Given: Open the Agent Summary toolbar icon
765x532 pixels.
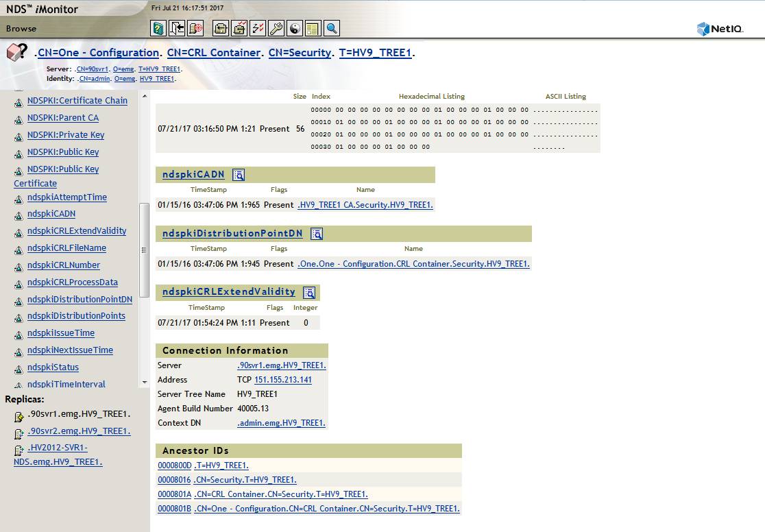Looking at the screenshot, I should tap(221, 28).
